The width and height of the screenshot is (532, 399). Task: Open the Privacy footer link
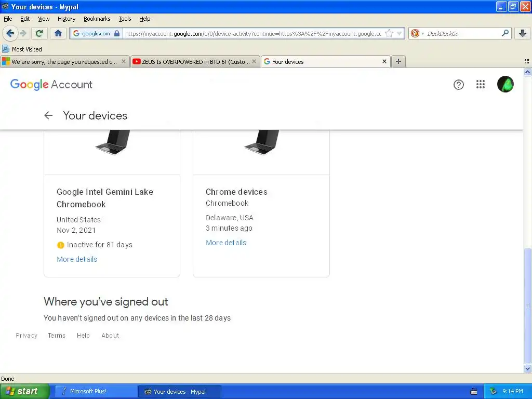click(26, 335)
